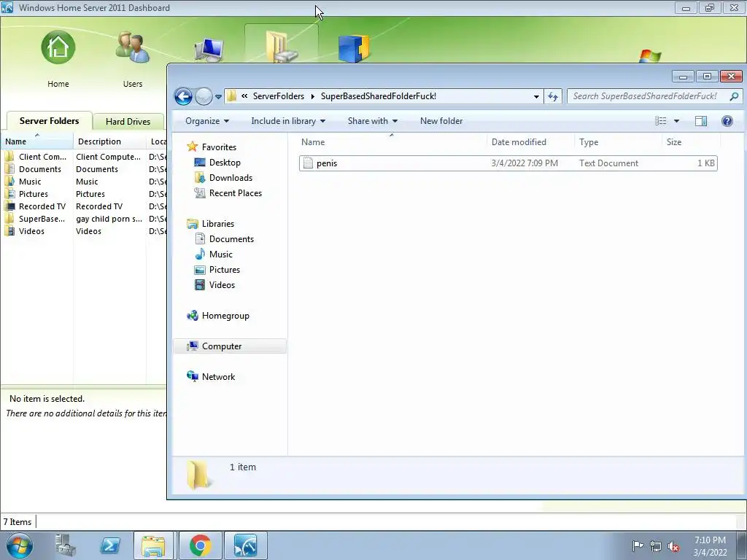Expand the address bar previous locations dropdown
The width and height of the screenshot is (747, 560).
pyautogui.click(x=536, y=97)
